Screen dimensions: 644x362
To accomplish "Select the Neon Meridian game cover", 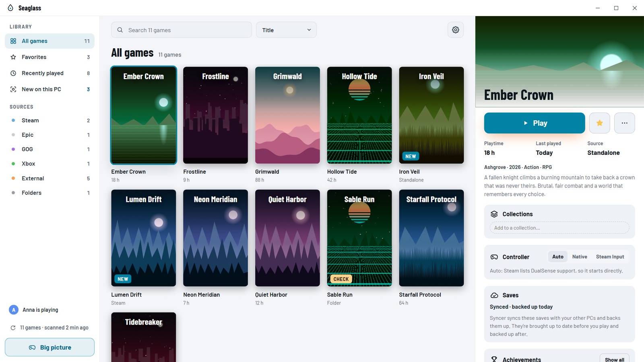I will [x=215, y=238].
